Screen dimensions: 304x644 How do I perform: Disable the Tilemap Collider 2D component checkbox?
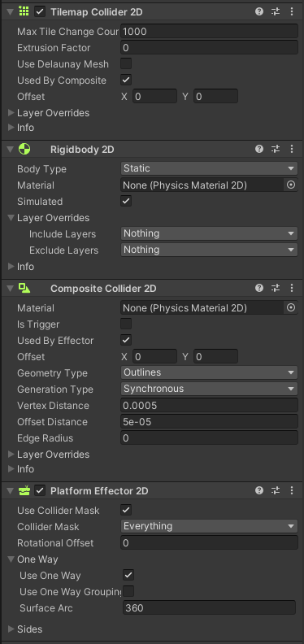point(40,11)
